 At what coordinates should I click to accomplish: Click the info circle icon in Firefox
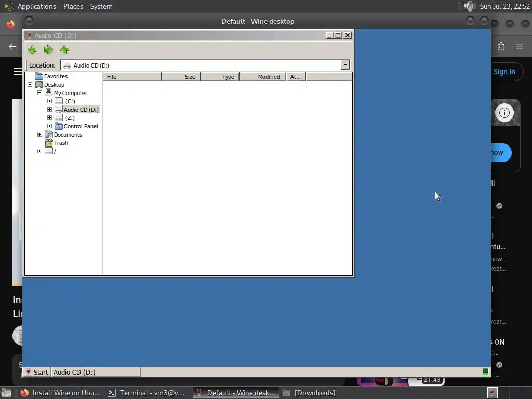click(x=504, y=113)
